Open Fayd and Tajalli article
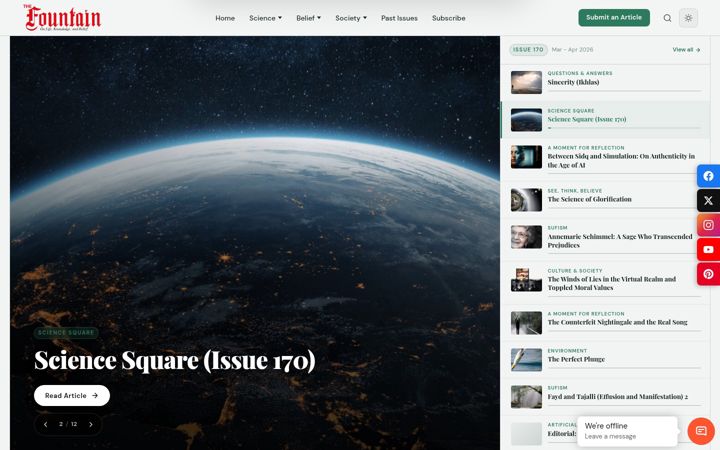 click(x=617, y=397)
